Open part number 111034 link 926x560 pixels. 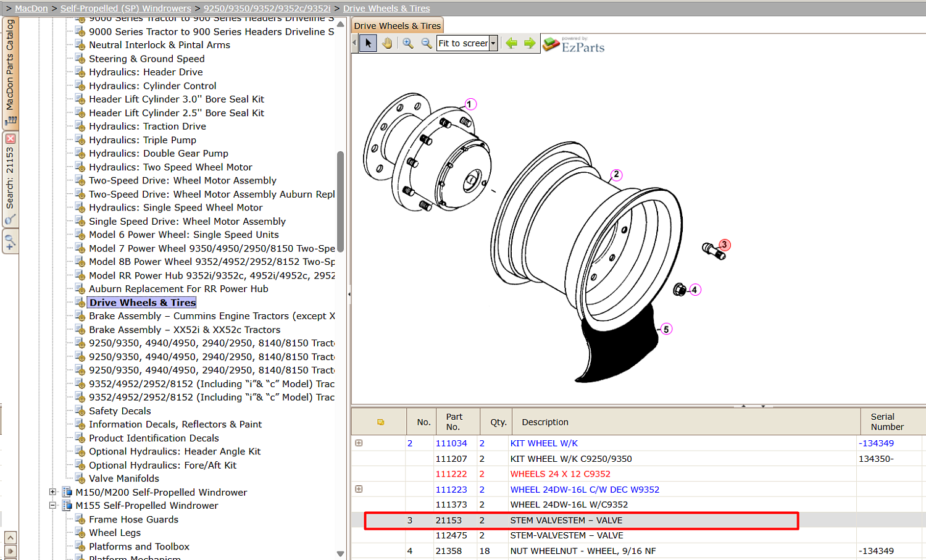[x=451, y=443]
